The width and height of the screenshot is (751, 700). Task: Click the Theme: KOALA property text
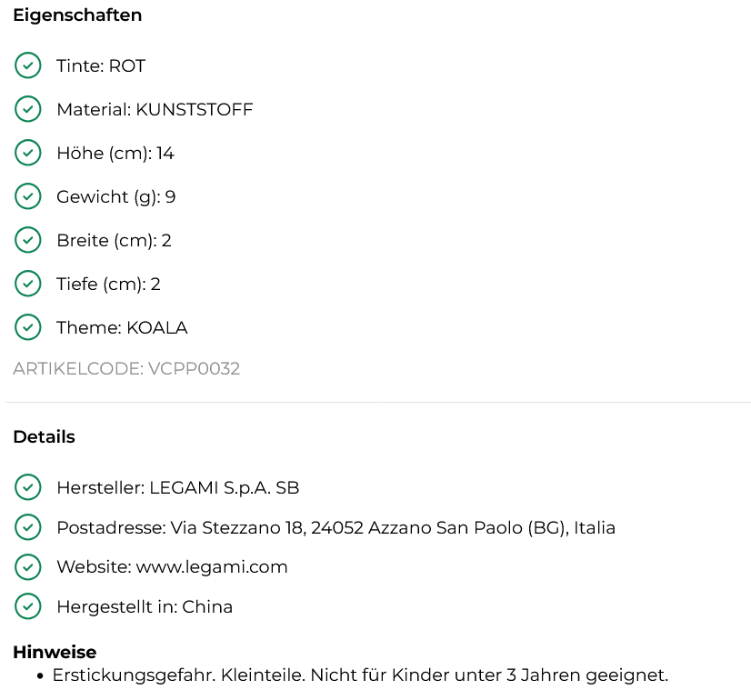tap(122, 328)
